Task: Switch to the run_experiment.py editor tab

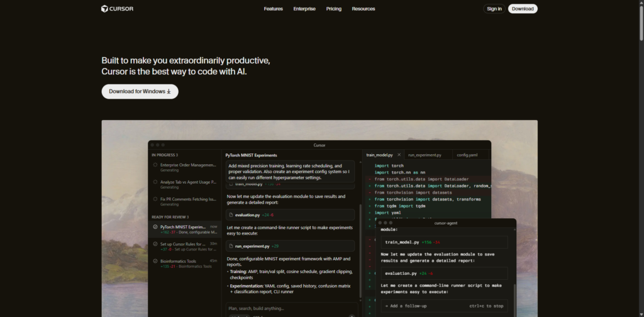Action: 425,155
